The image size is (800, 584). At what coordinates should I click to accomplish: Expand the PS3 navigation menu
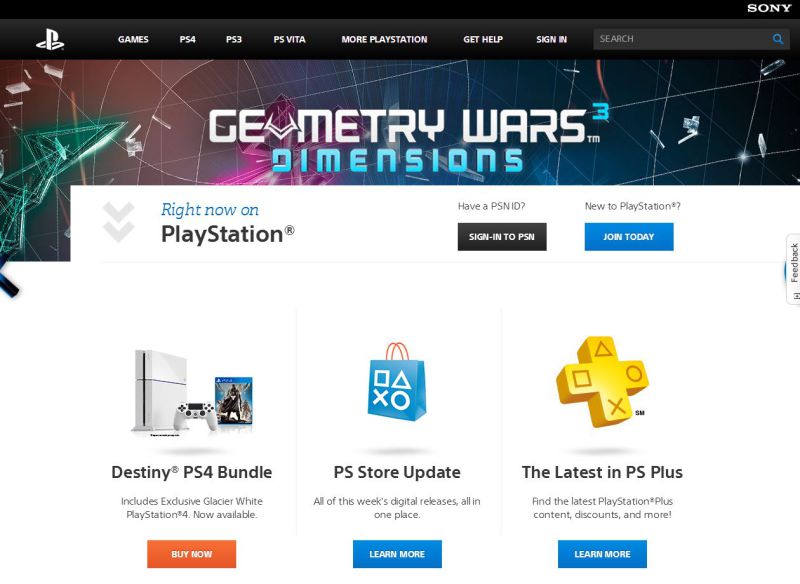point(234,39)
